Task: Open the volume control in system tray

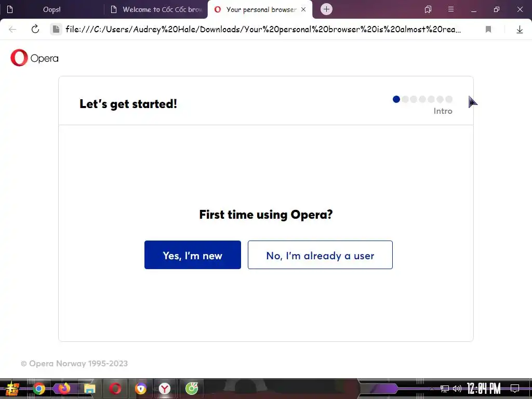Action: click(457, 389)
